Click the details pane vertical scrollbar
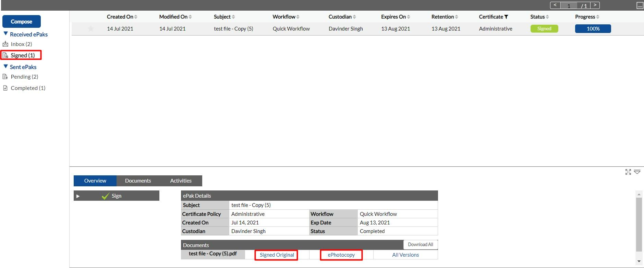 pyautogui.click(x=639, y=224)
